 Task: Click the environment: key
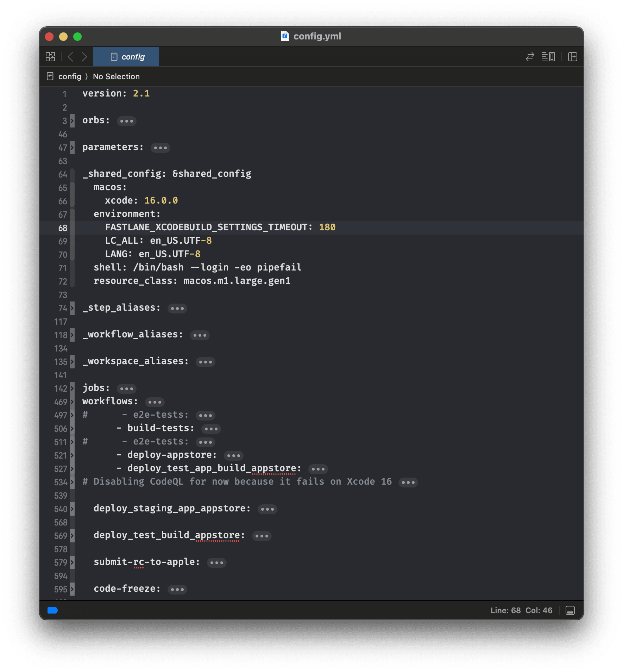click(127, 214)
